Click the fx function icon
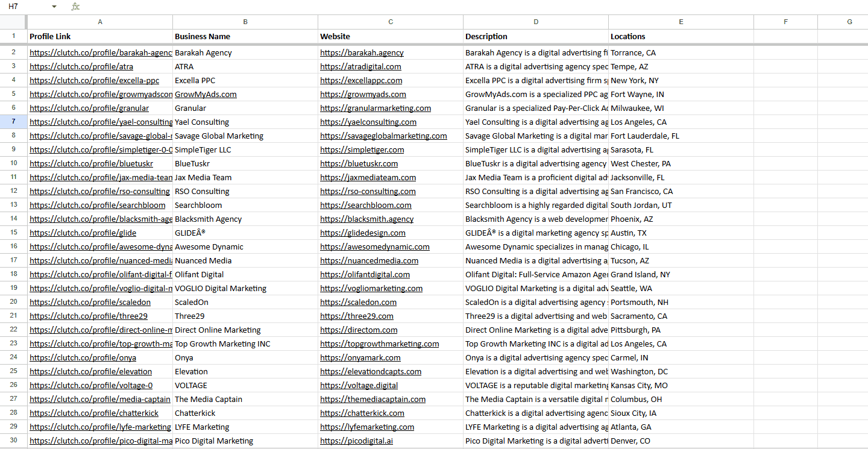Image resolution: width=868 pixels, height=449 pixels. point(75,7)
